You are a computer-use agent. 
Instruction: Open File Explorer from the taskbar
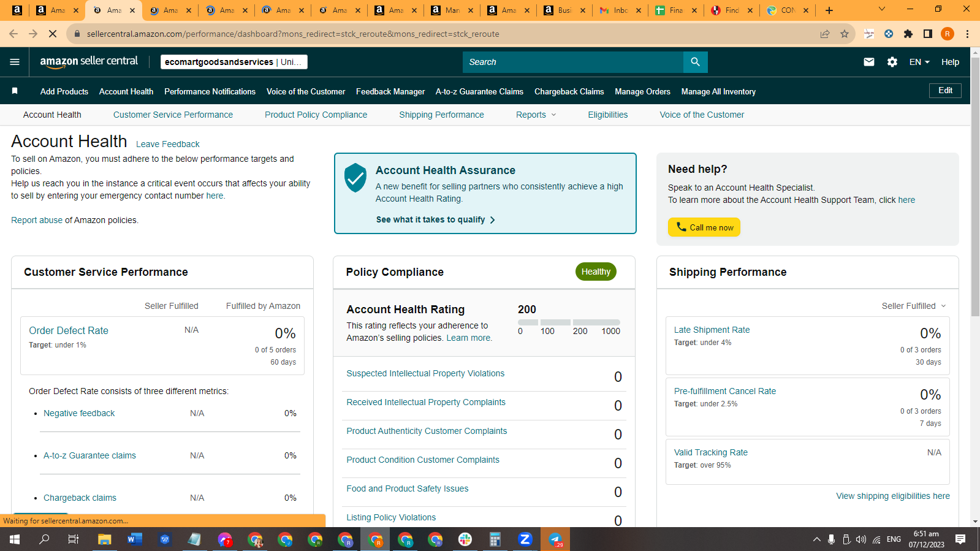105,539
